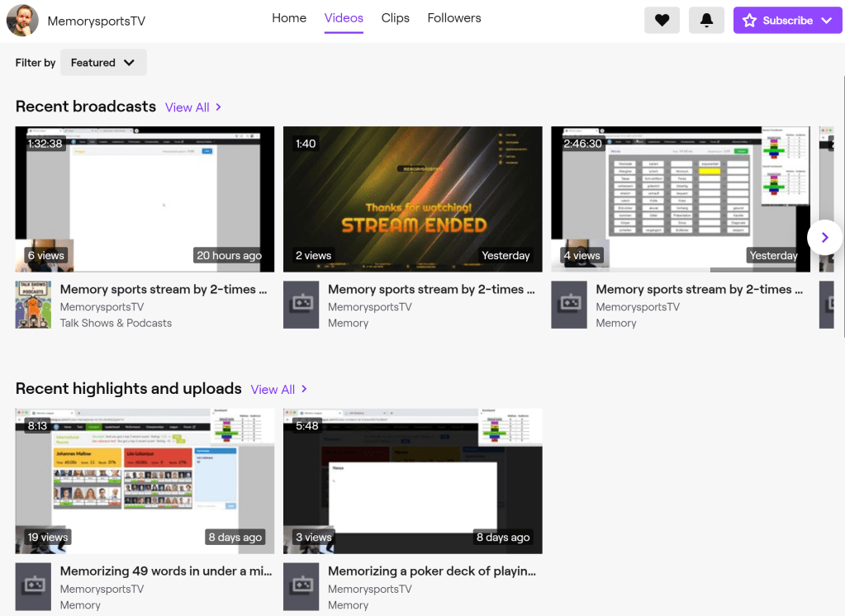Open the Followers tab
Image resolution: width=845 pixels, height=616 pixels.
454,18
